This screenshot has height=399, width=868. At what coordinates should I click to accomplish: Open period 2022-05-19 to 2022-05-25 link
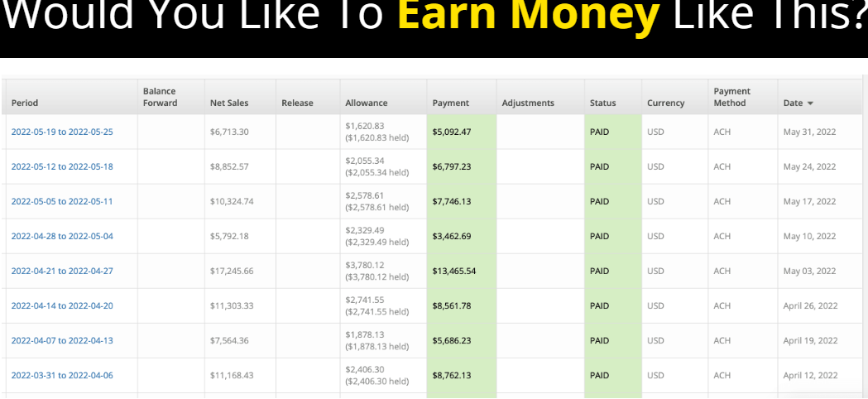(62, 132)
